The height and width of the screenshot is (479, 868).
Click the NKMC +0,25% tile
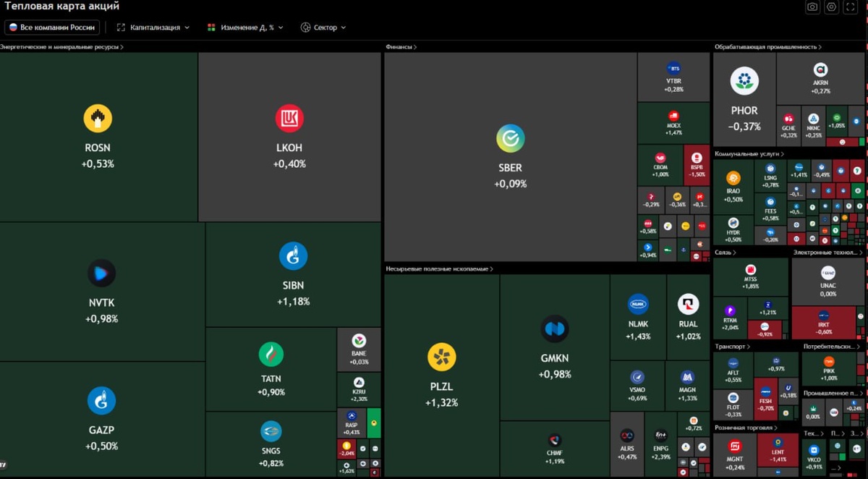click(x=813, y=125)
